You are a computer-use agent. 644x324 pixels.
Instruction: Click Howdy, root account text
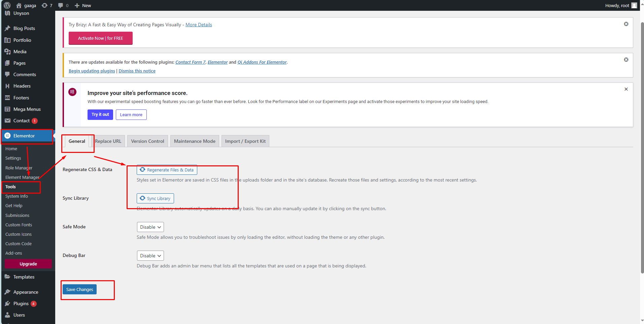(x=617, y=5)
